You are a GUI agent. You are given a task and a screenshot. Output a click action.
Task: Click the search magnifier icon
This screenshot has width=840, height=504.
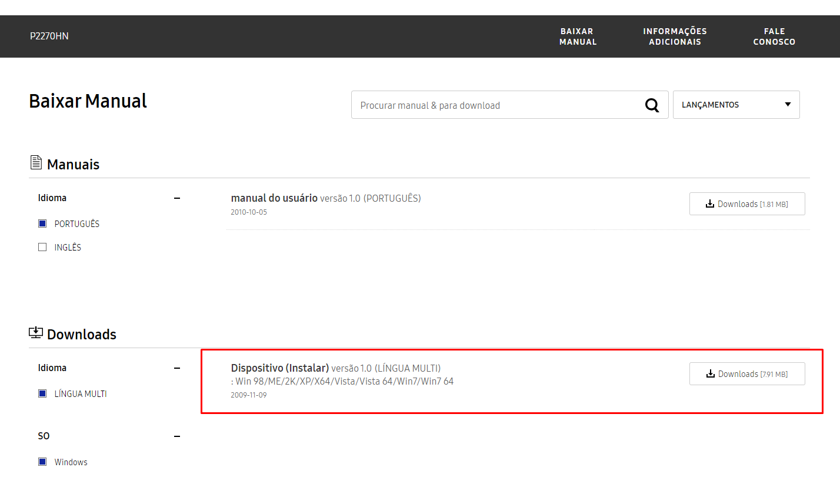(652, 105)
